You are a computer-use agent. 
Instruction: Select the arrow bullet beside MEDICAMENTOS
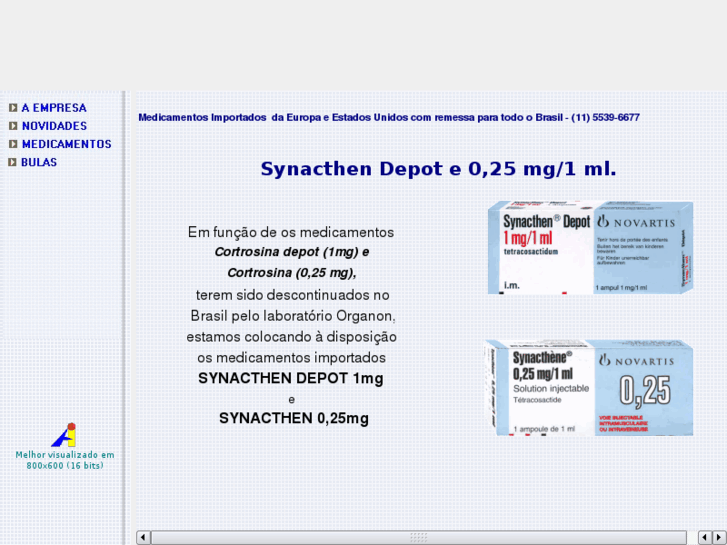[13, 144]
